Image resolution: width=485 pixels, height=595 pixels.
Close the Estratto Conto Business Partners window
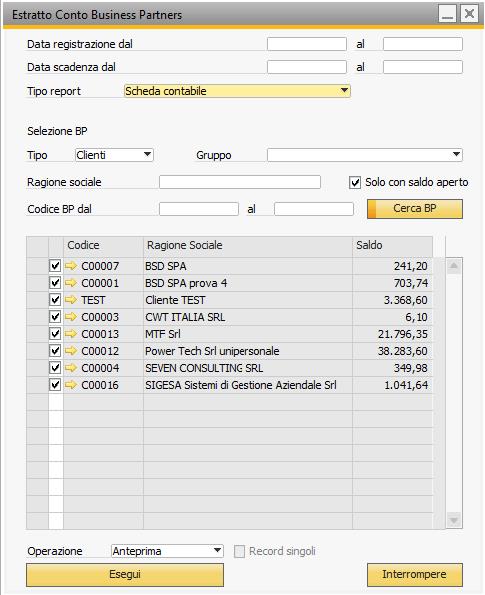(469, 14)
